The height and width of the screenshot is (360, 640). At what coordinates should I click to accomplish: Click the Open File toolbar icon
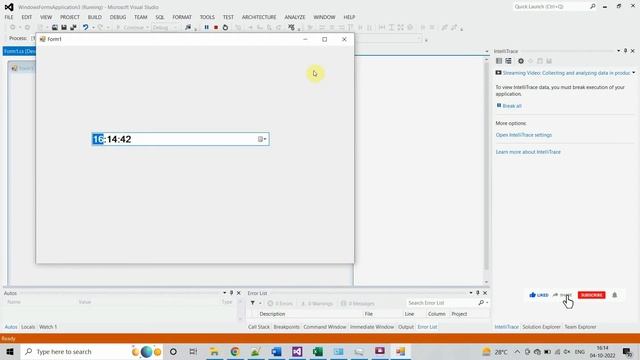[55, 27]
